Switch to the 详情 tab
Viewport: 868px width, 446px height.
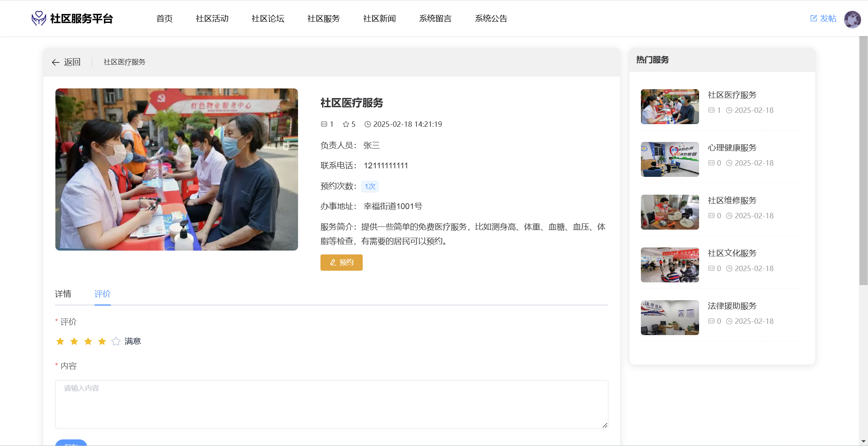63,294
